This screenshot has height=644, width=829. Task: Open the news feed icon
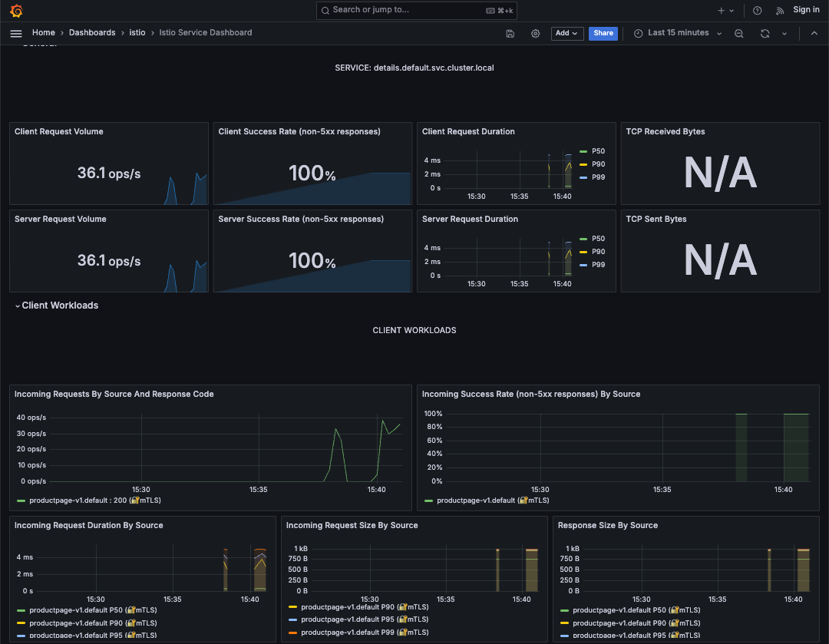pyautogui.click(x=780, y=11)
